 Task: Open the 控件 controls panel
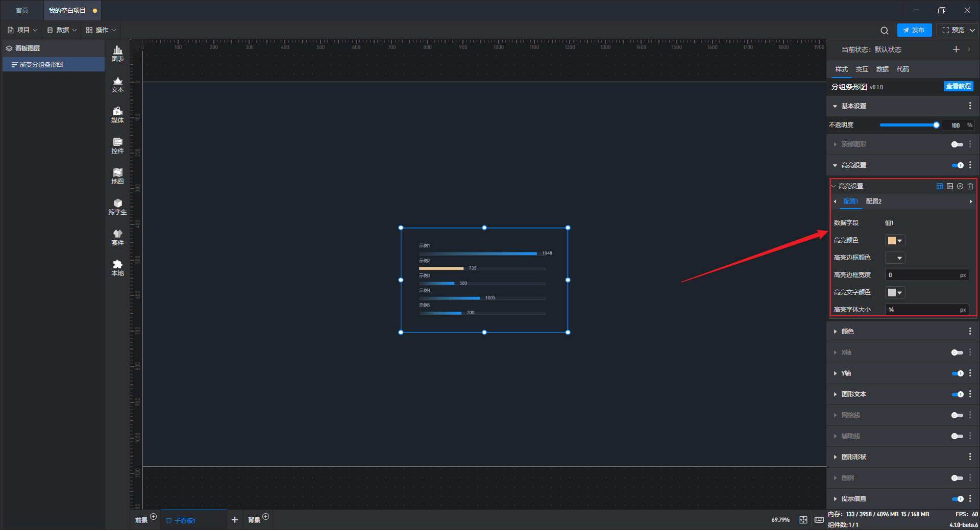[117, 145]
